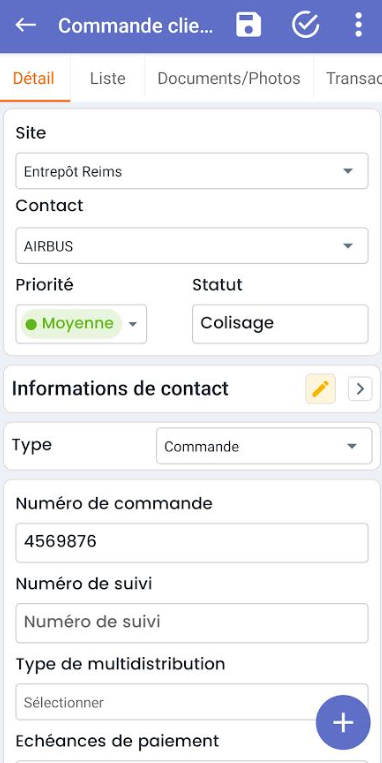
Task: Tap the back arrow icon
Action: pyautogui.click(x=26, y=25)
